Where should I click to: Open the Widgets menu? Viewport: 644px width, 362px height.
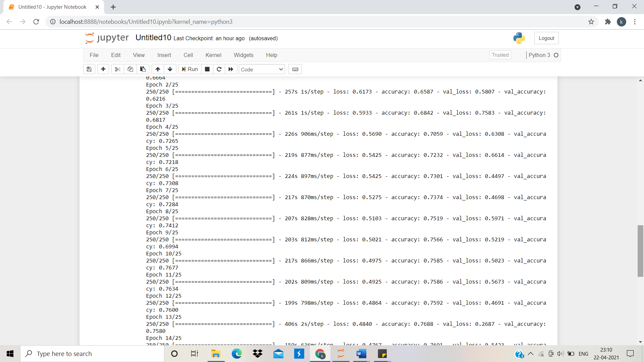click(244, 55)
